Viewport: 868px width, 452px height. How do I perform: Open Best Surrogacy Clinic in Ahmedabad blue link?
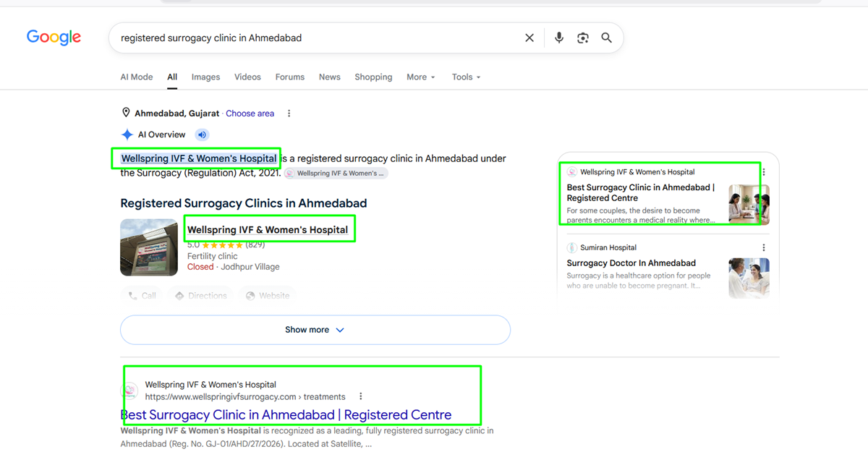pos(286,415)
